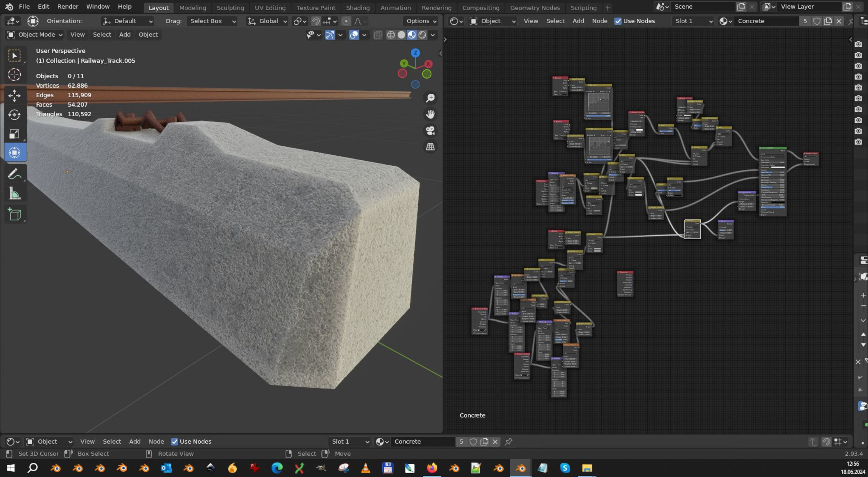The width and height of the screenshot is (868, 477).
Task: Open the Node menu in top node editor
Action: pyautogui.click(x=600, y=21)
